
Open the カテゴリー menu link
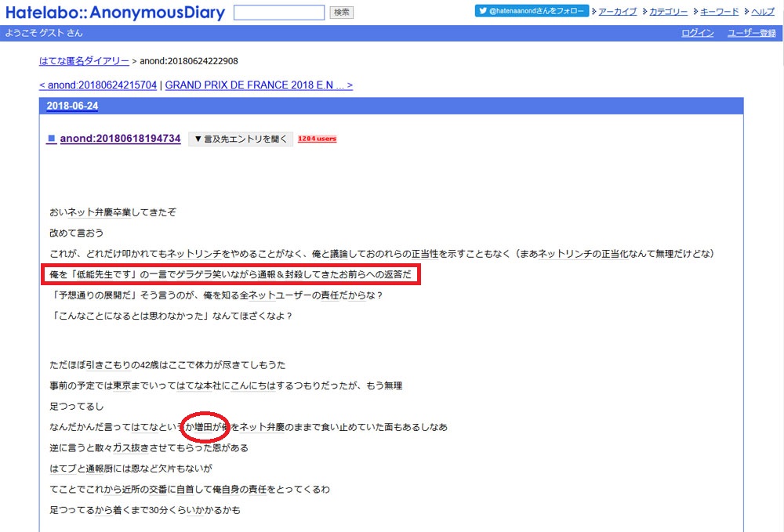click(x=669, y=12)
